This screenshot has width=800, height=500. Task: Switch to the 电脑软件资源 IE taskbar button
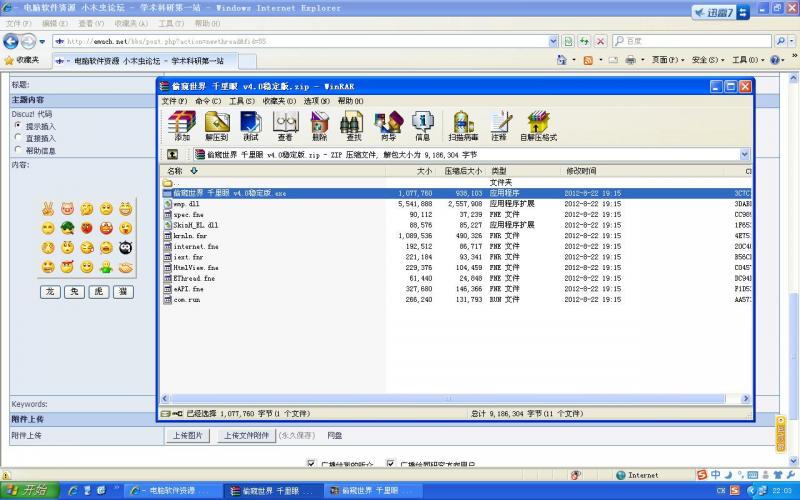tap(172, 490)
